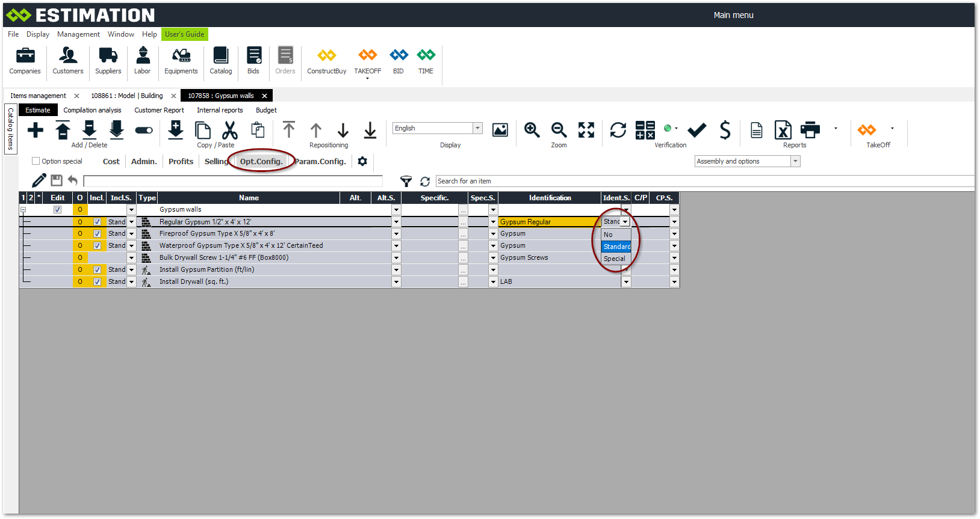
Task: Switch to the Compilation analysis tab
Action: (92, 110)
